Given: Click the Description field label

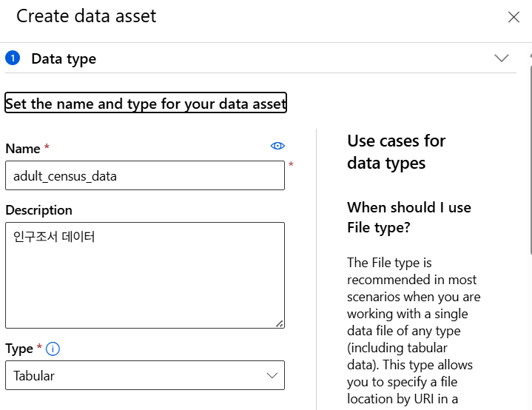Looking at the screenshot, I should (38, 210).
